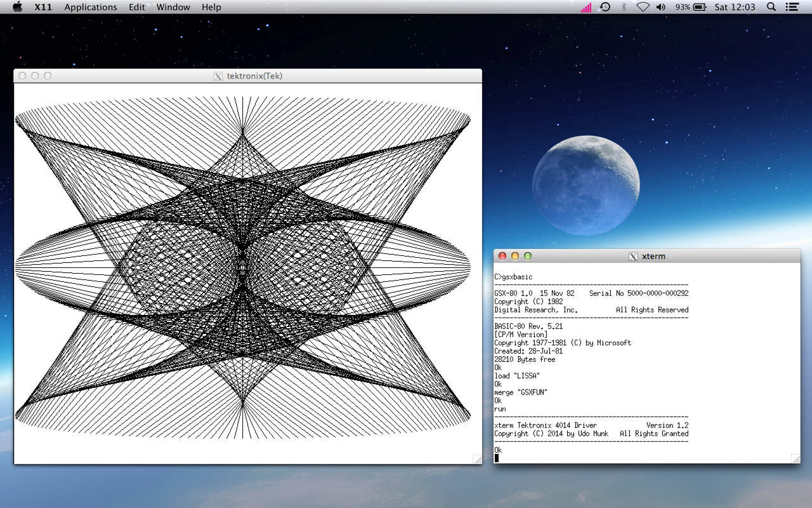
Task: Click the Bluetooth icon in menu bar
Action: (624, 7)
